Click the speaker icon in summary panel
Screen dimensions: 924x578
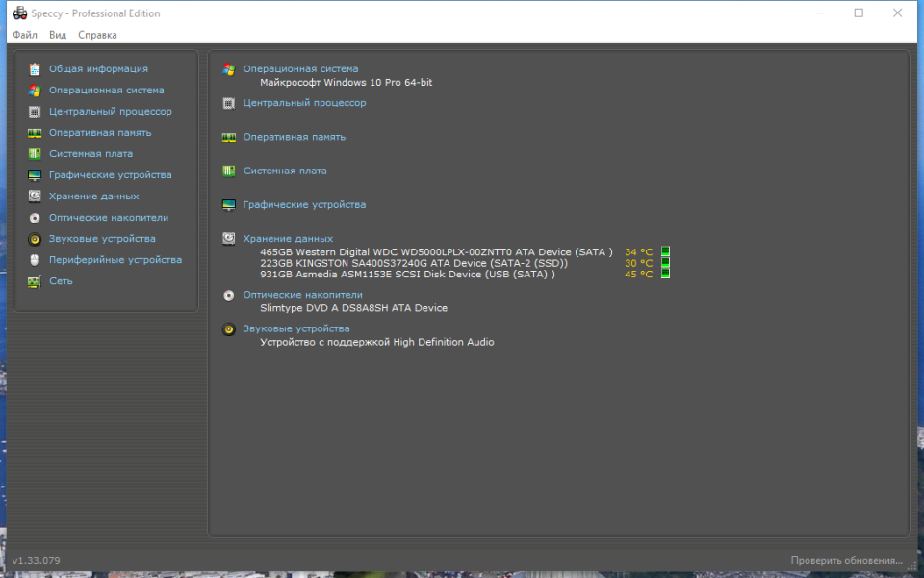[229, 329]
